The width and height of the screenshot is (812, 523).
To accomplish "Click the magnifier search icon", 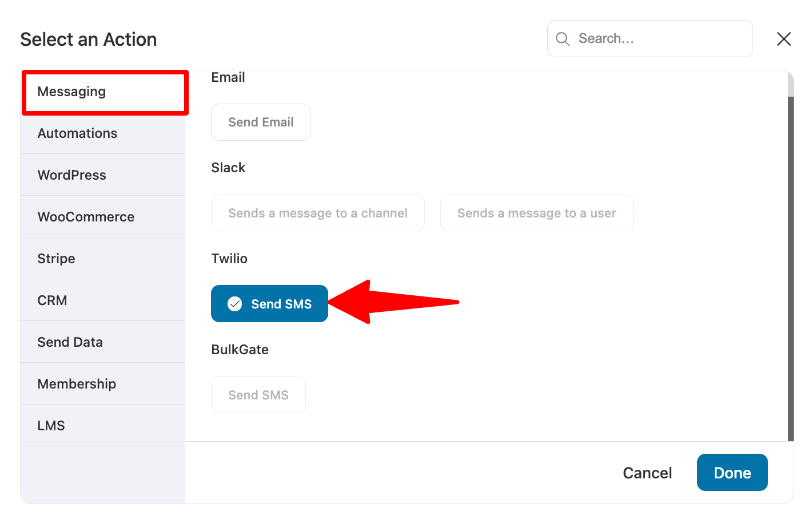I will point(563,39).
